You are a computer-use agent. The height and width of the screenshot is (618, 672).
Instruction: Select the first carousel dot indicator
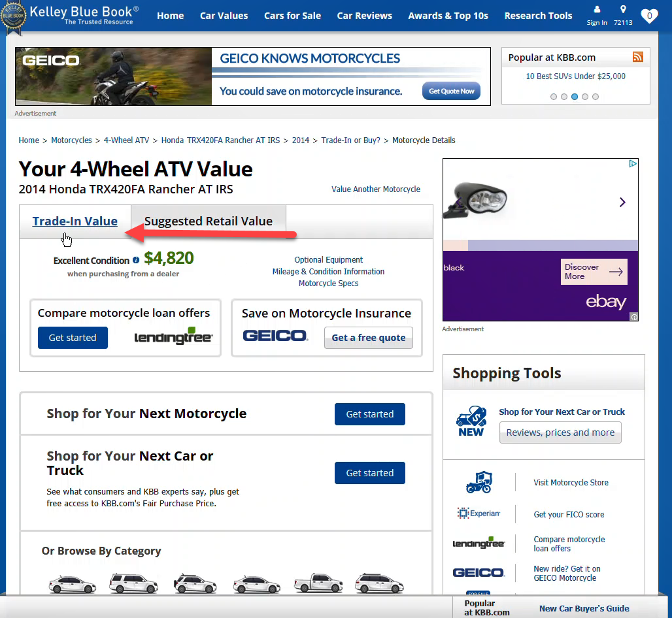(554, 97)
